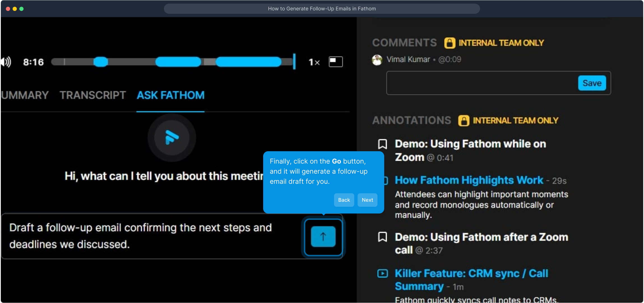644x303 pixels.
Task: Open How Fathom Highlights Work link
Action: (469, 180)
